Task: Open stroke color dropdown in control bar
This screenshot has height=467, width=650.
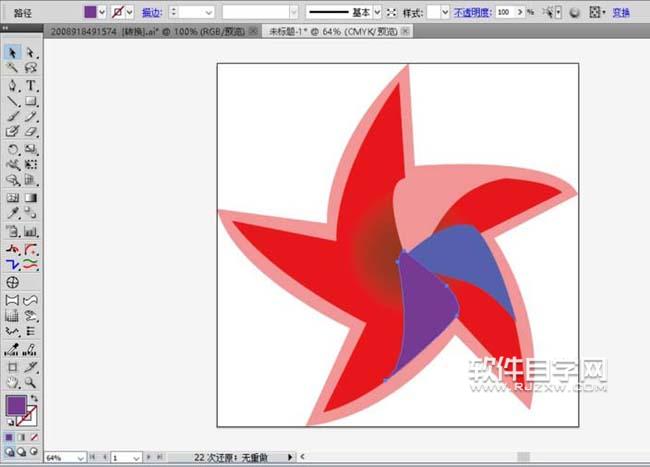Action: (x=130, y=12)
